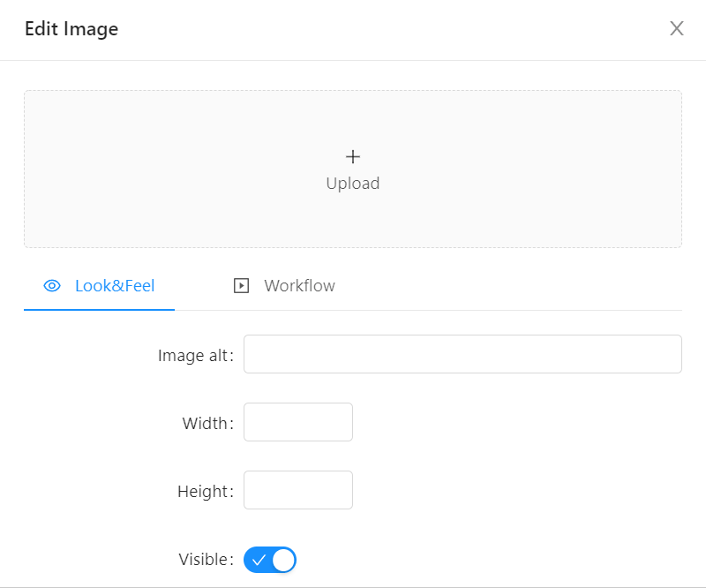Image resolution: width=706 pixels, height=588 pixels.
Task: Click the white knob of Visible switch
Action: click(x=283, y=560)
